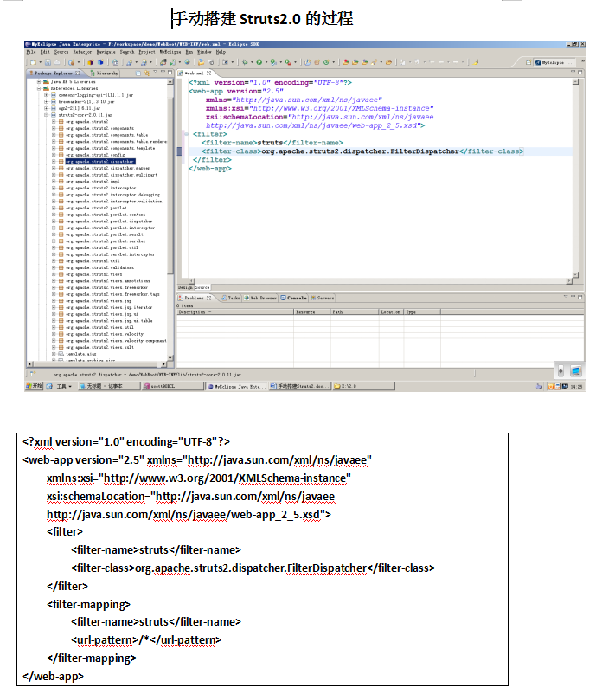This screenshot has width=602, height=700.
Task: Switch to the Hierarchy tab
Action: (106, 74)
